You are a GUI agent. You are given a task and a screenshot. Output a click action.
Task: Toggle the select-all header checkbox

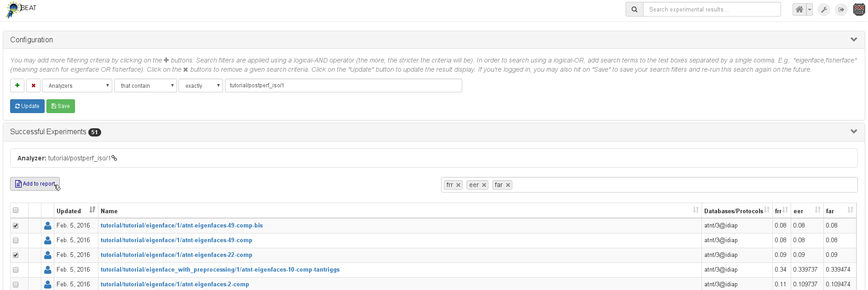click(x=16, y=210)
